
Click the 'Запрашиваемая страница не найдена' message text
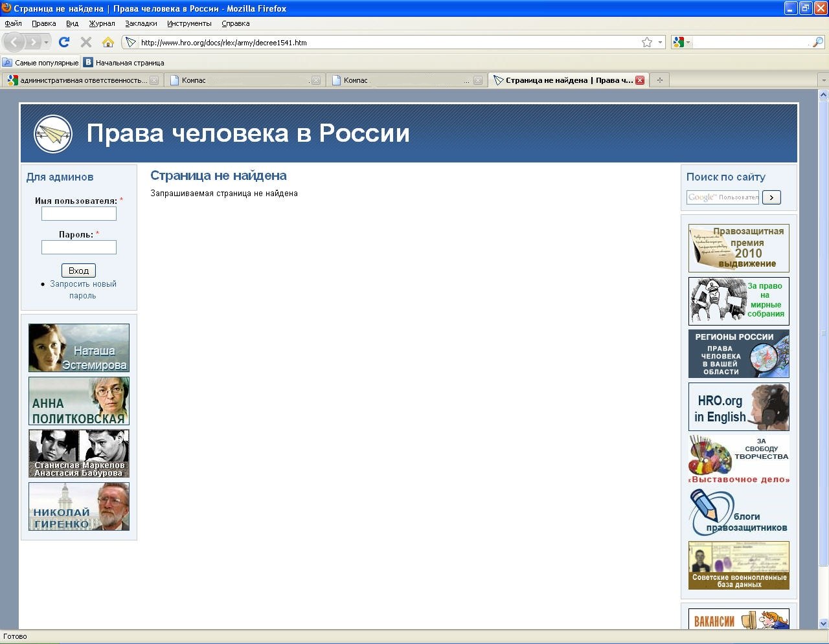click(x=224, y=193)
